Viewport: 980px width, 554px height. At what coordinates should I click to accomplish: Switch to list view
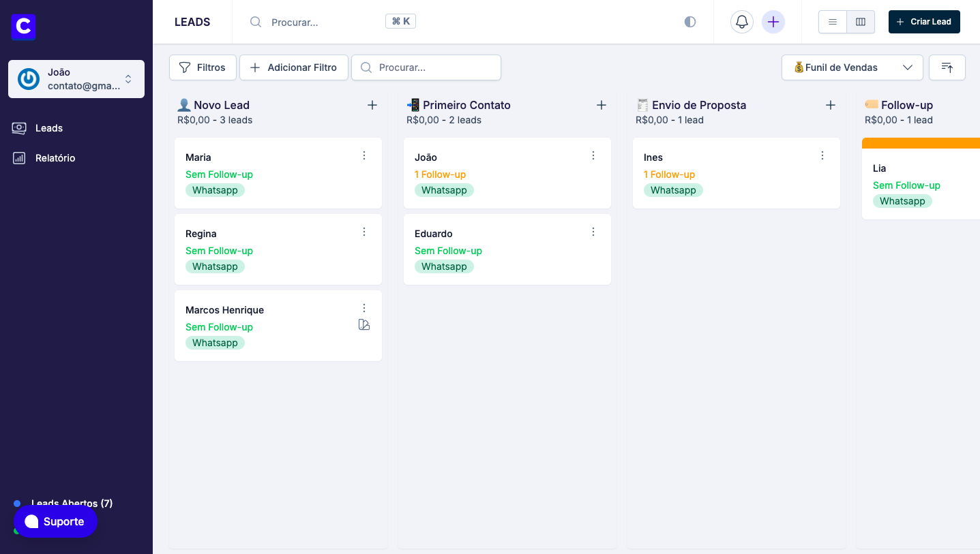pyautogui.click(x=833, y=22)
